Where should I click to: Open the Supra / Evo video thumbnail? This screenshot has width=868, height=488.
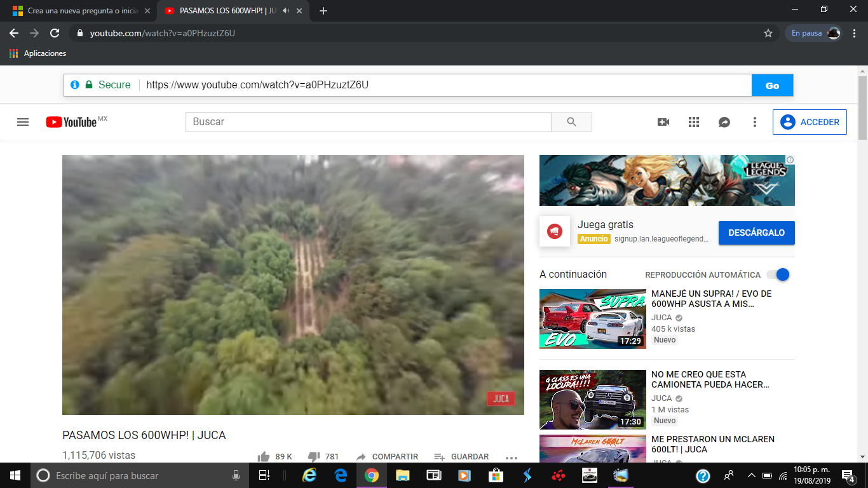pyautogui.click(x=592, y=319)
